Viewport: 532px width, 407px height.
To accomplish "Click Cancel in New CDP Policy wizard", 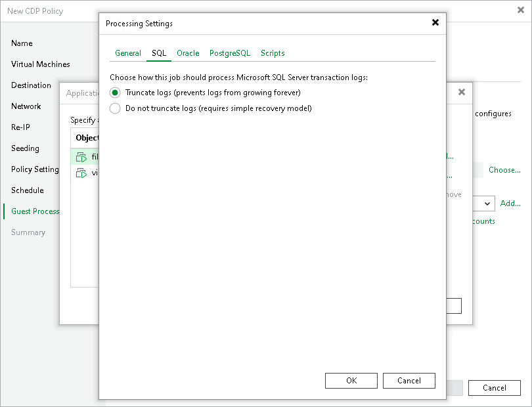I will pyautogui.click(x=495, y=388).
